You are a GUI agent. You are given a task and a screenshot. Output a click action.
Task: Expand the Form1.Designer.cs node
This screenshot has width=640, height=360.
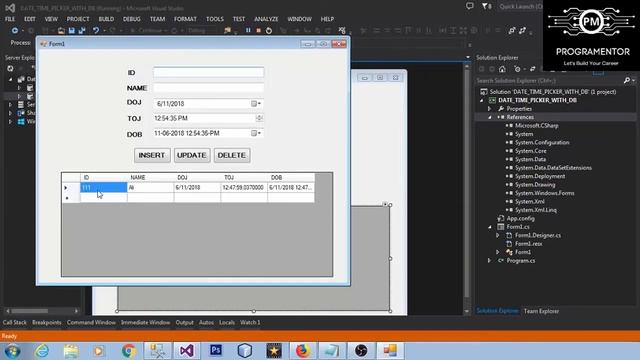pos(498,236)
